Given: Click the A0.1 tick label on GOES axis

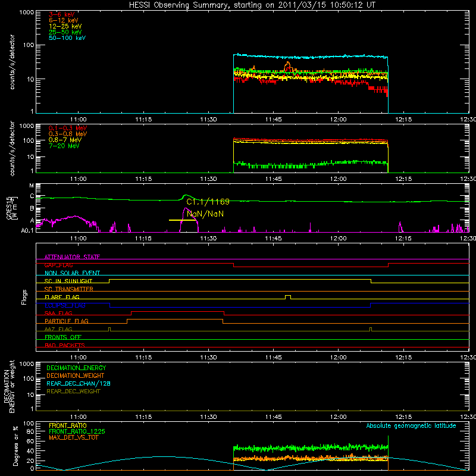Looking at the screenshot, I should coord(27,230).
